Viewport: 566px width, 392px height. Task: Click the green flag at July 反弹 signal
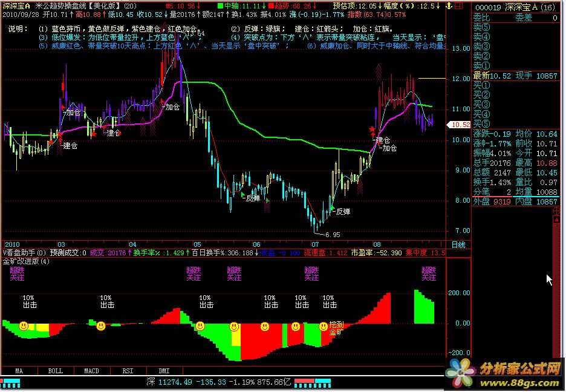pyautogui.click(x=333, y=208)
